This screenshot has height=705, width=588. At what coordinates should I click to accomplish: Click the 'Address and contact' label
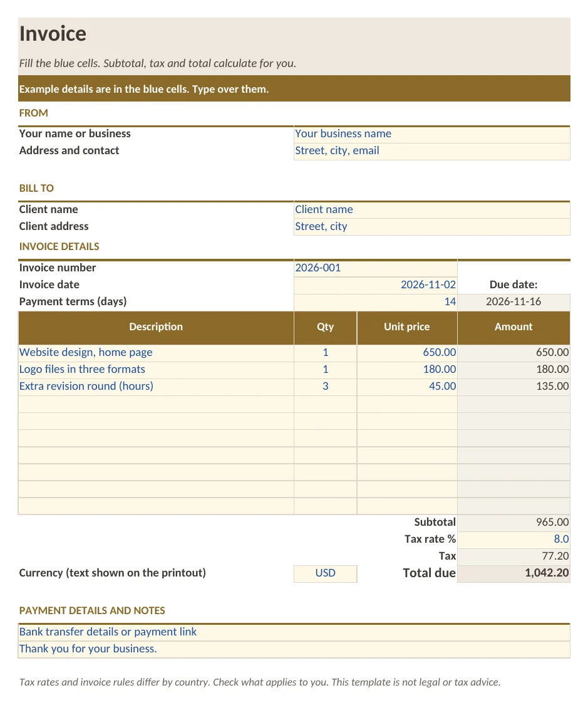[69, 151]
